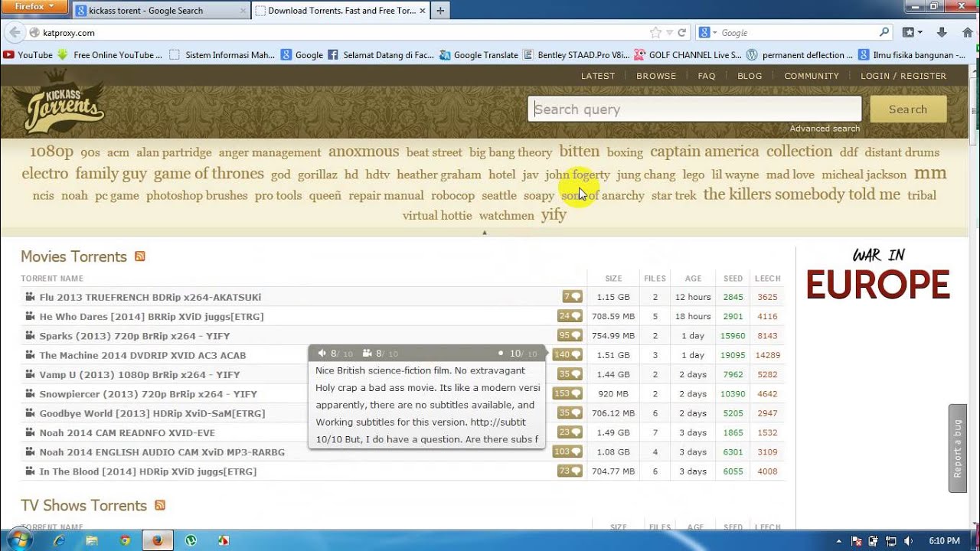Sort by SIZE column header
This screenshot has height=551, width=980.
613,279
